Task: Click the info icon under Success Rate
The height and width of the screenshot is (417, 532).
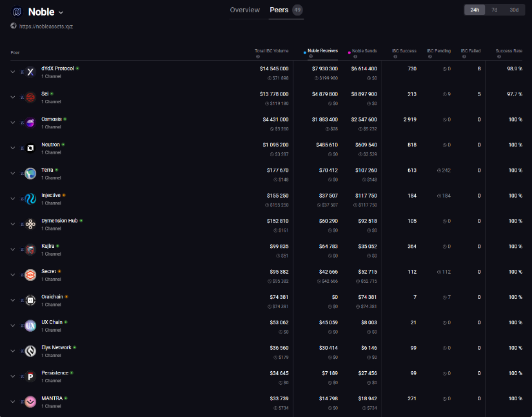Action: coord(499,57)
